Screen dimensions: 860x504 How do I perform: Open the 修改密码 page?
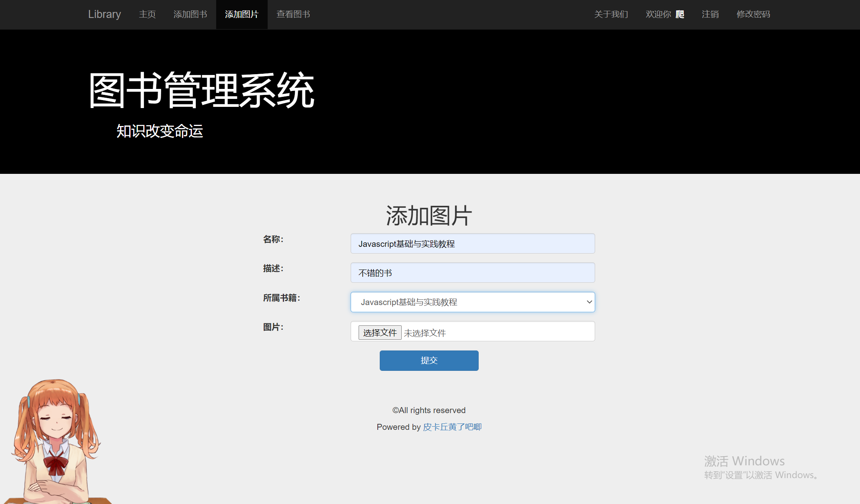click(753, 14)
